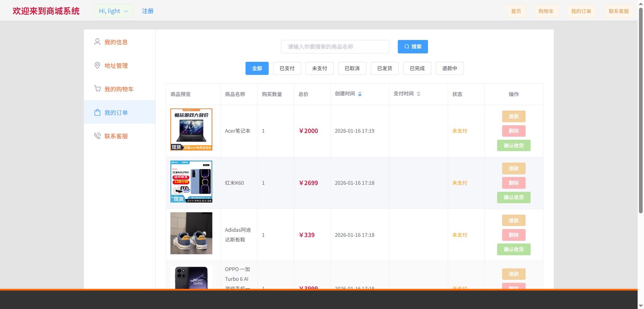The width and height of the screenshot is (644, 309).
Task: Open the OPPO 一加 Turbo 6 product thumbnail
Action: pyautogui.click(x=191, y=277)
